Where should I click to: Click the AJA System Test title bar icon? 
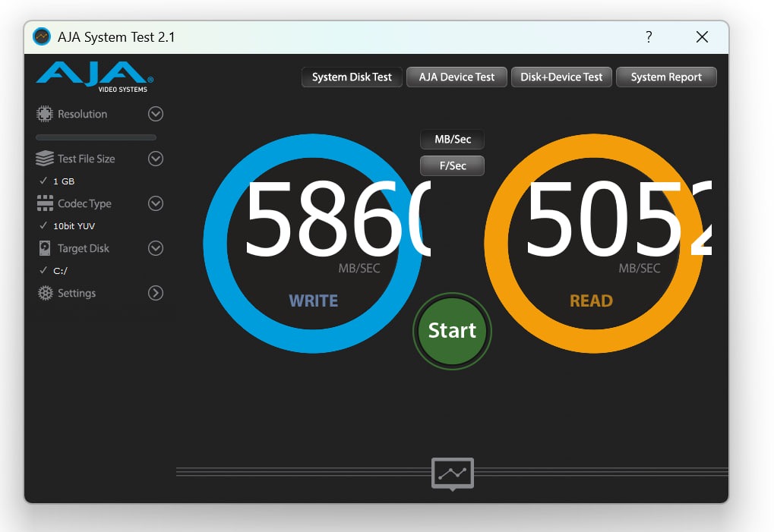(42, 36)
